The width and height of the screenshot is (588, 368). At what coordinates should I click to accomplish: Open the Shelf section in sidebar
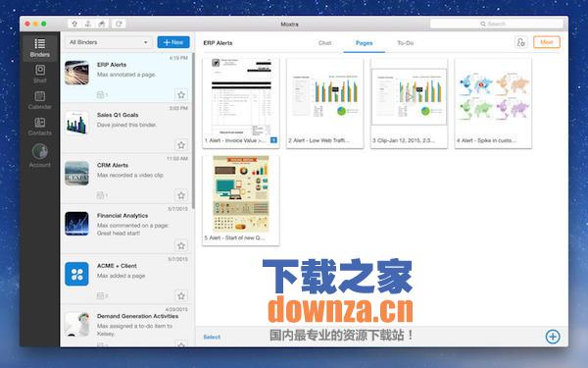tap(40, 74)
